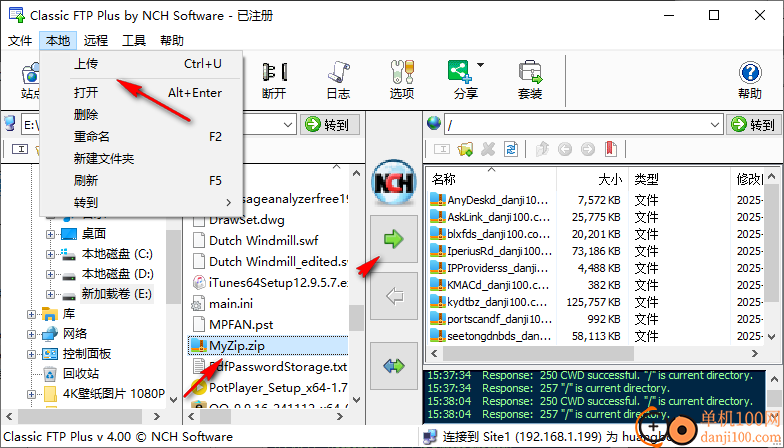This screenshot has height=448, width=784.
Task: Choose 上传 from the 本地 menu
Action: pos(142,64)
